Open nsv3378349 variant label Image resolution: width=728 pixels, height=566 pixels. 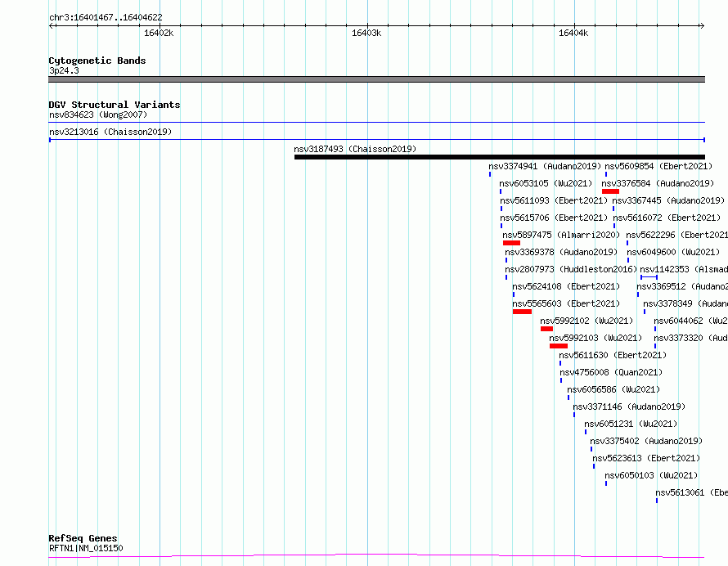click(685, 303)
